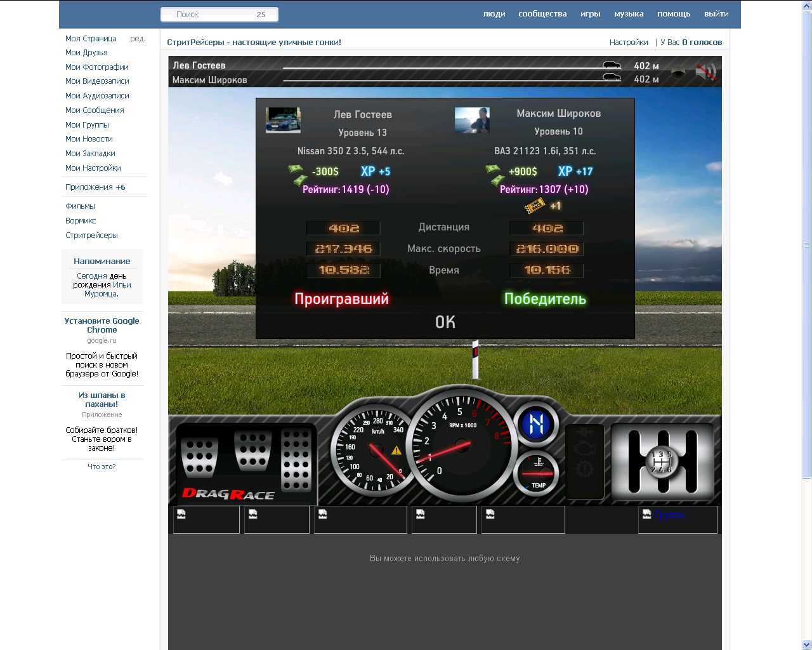Click the neutral gear N indicator
The image size is (812, 650).
coord(536,424)
